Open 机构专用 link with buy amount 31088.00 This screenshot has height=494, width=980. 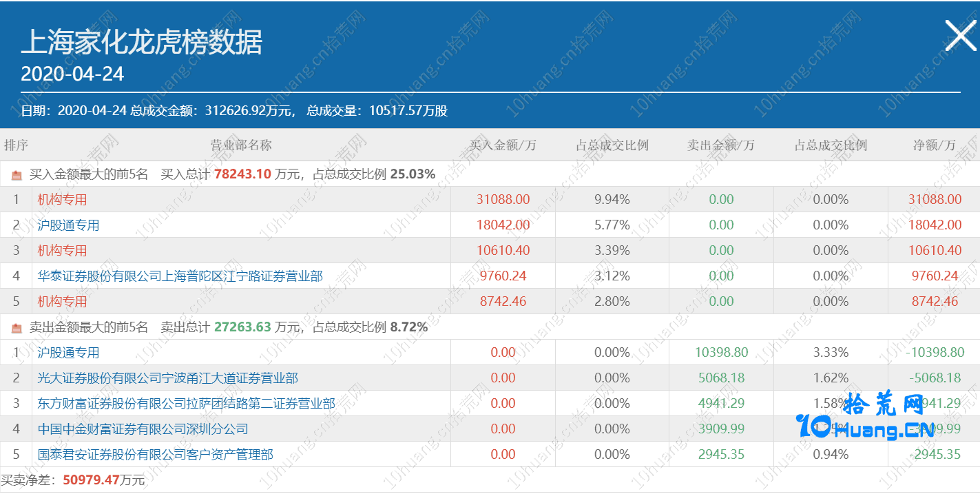click(x=62, y=200)
